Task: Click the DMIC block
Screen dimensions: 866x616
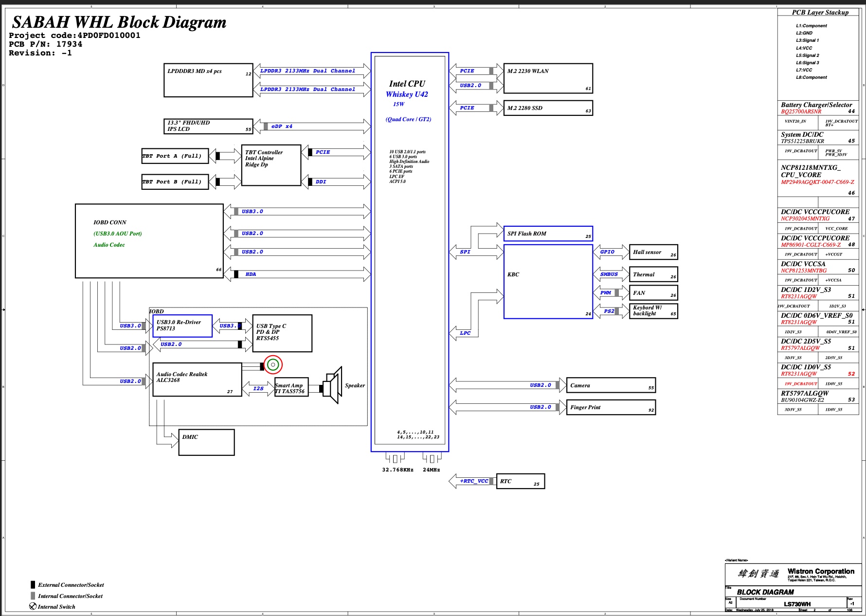Action: 206,442
